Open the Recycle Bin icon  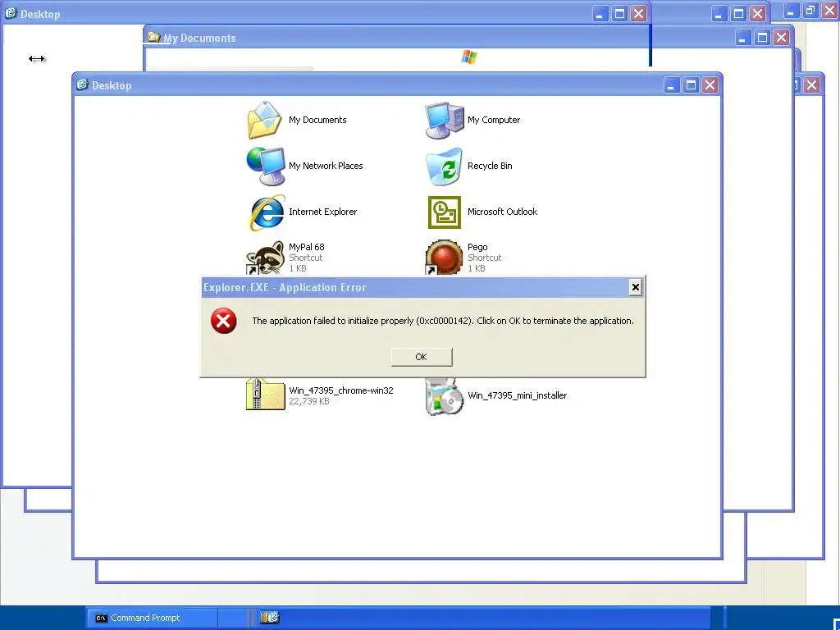(x=444, y=166)
